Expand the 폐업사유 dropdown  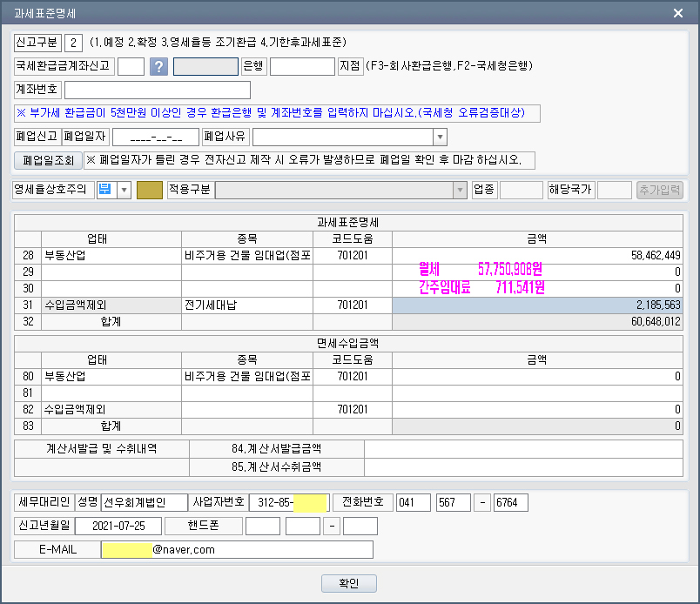440,137
